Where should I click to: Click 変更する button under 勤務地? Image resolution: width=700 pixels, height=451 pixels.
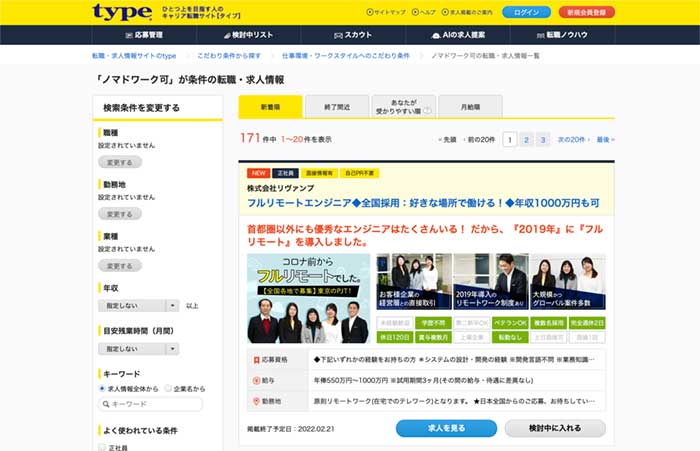tap(120, 214)
